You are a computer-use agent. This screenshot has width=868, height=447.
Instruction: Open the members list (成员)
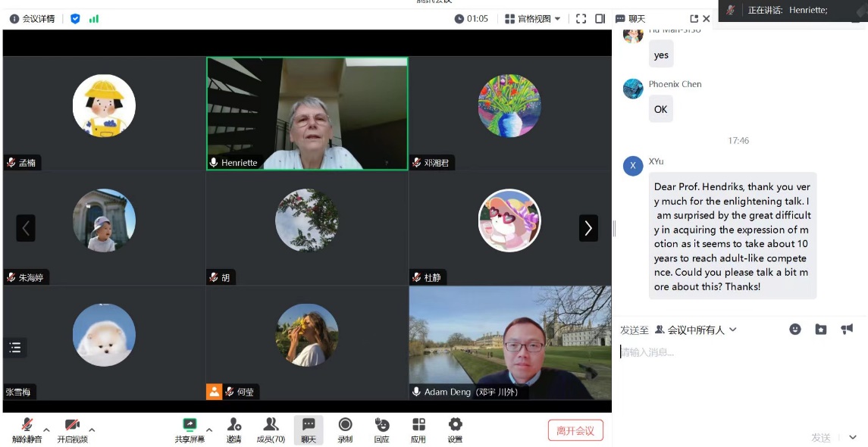(271, 429)
